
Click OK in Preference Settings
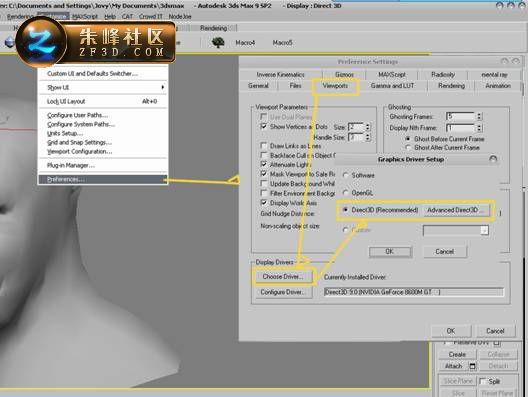[451, 331]
